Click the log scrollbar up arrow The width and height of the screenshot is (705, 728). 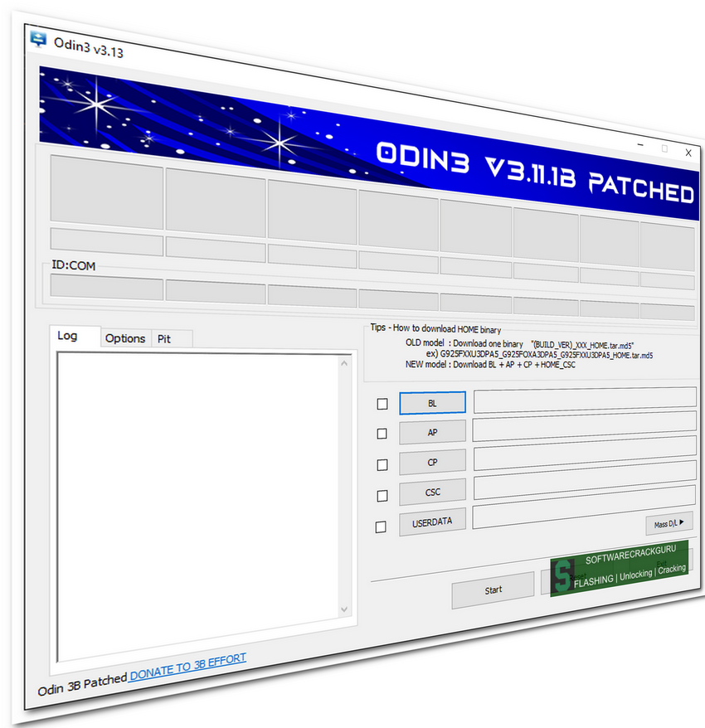(344, 363)
